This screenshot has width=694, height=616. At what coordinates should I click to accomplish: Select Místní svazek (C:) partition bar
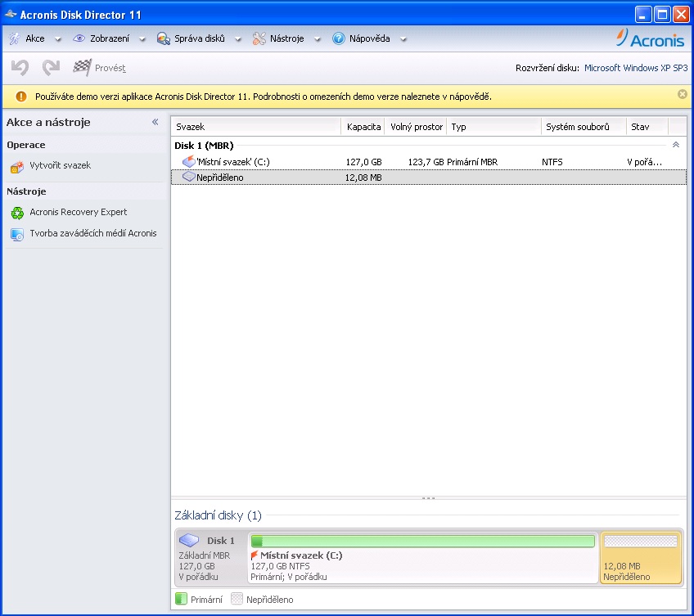[x=422, y=558]
